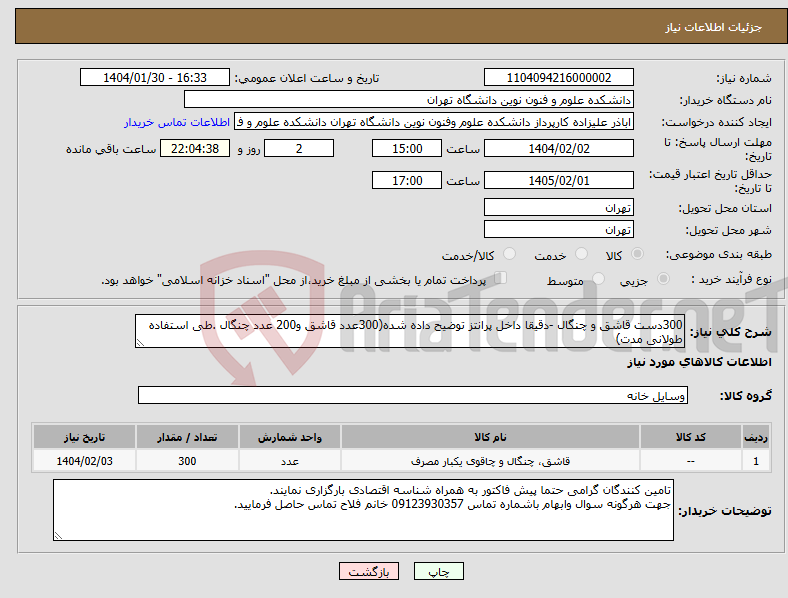This screenshot has width=788, height=598.
Task: Click the buyer organization name field
Action: point(409,99)
